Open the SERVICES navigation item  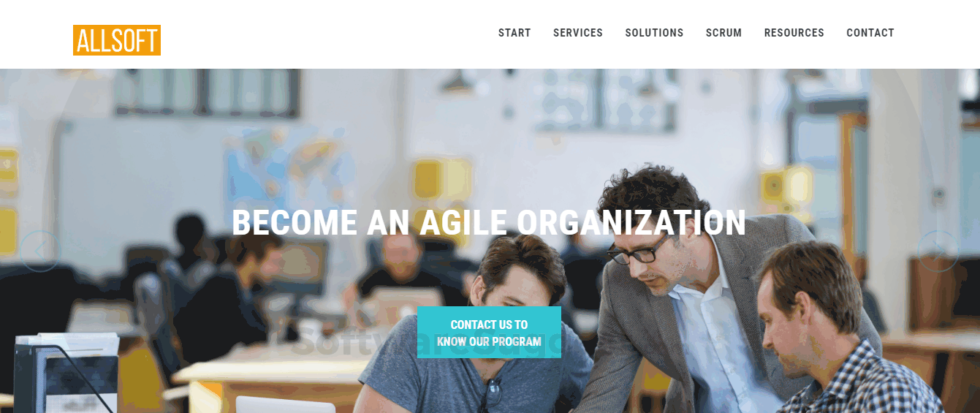[578, 33]
